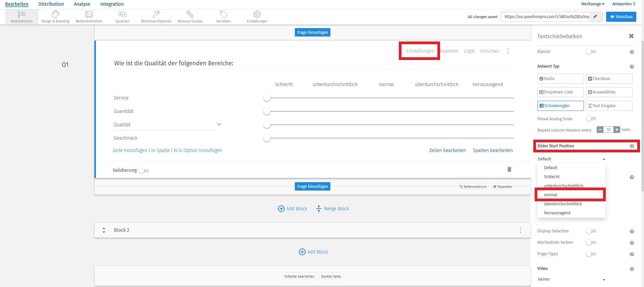Select the Radio answer type

[560, 79]
